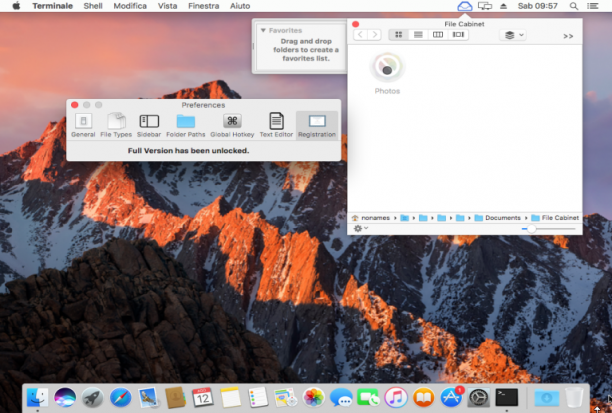Open App Store from the Dock

(451, 397)
